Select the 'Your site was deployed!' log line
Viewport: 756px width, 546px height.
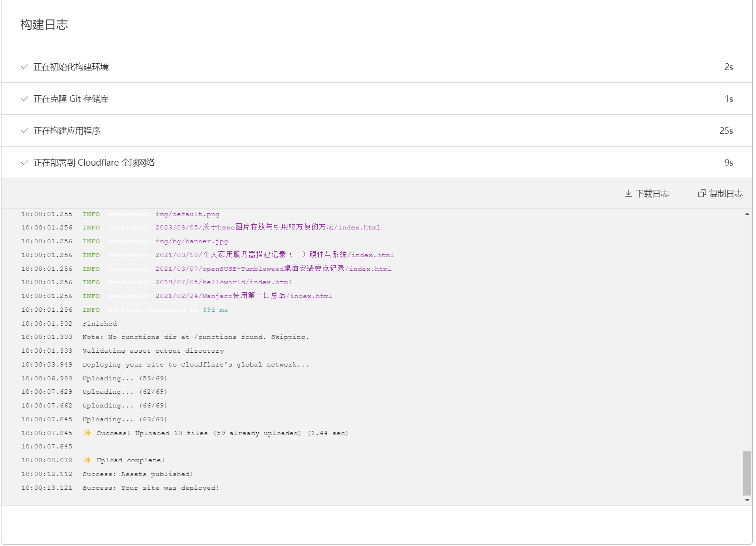tap(151, 488)
